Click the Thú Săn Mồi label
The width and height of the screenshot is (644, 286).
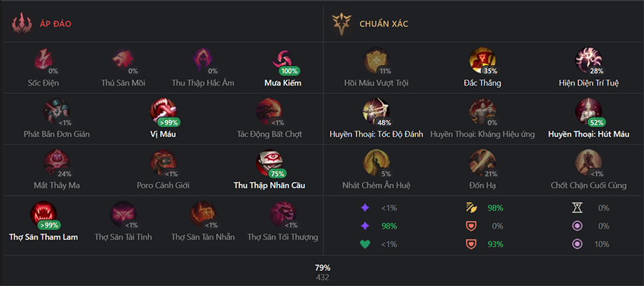point(123,83)
